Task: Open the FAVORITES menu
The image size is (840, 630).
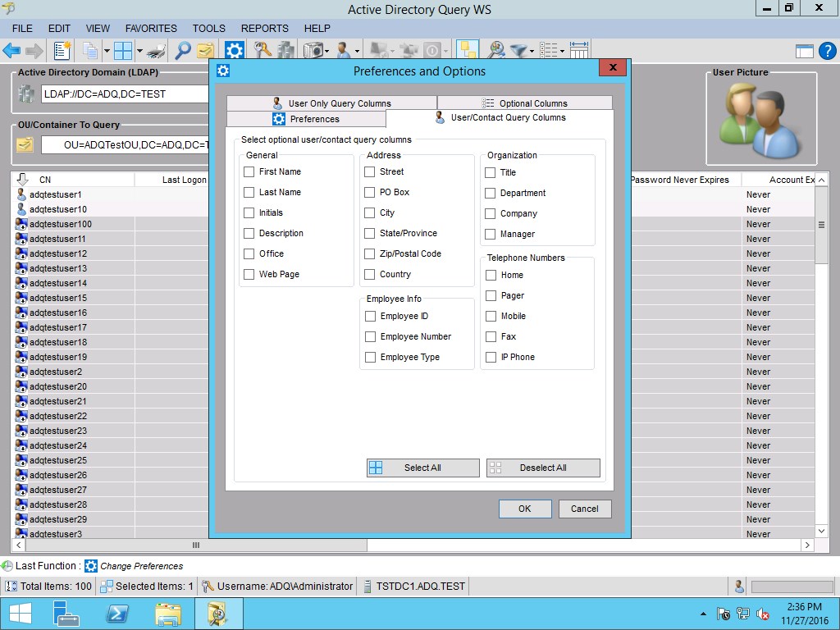Action: coord(151,29)
